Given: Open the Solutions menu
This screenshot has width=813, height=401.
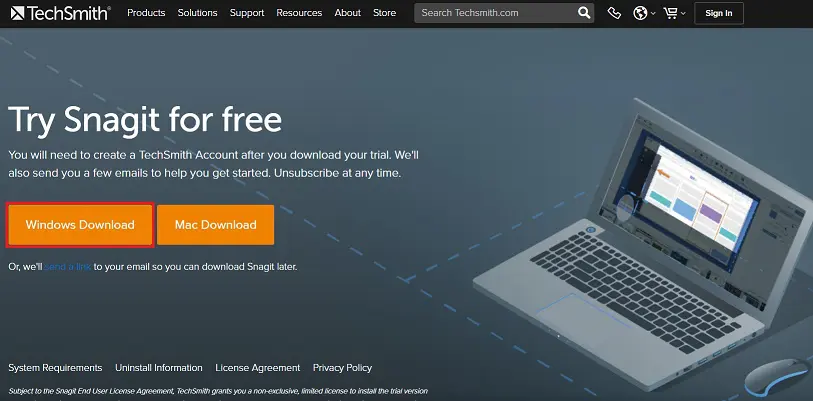Looking at the screenshot, I should pyautogui.click(x=198, y=13).
